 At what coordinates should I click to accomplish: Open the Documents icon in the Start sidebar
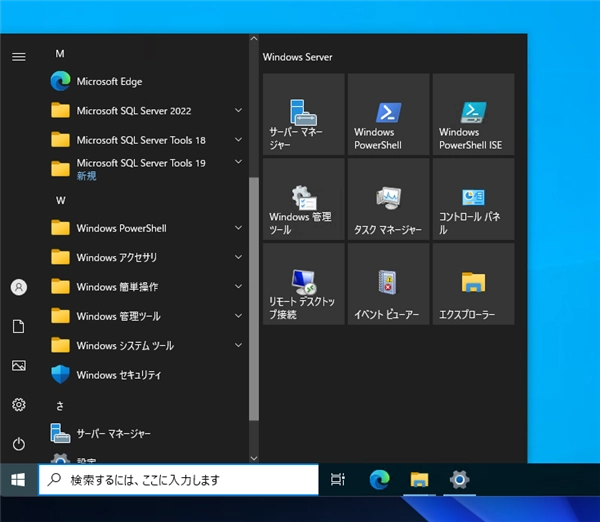click(x=19, y=326)
